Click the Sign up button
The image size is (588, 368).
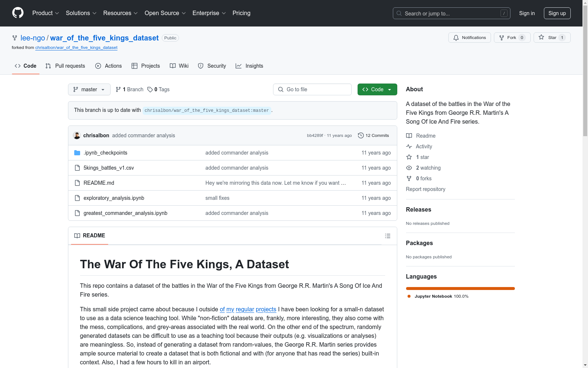pos(557,13)
